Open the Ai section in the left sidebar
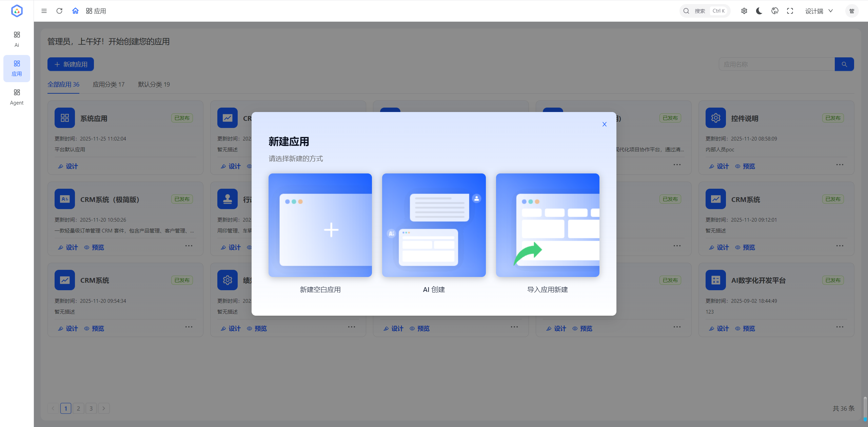868x427 pixels. [16, 38]
